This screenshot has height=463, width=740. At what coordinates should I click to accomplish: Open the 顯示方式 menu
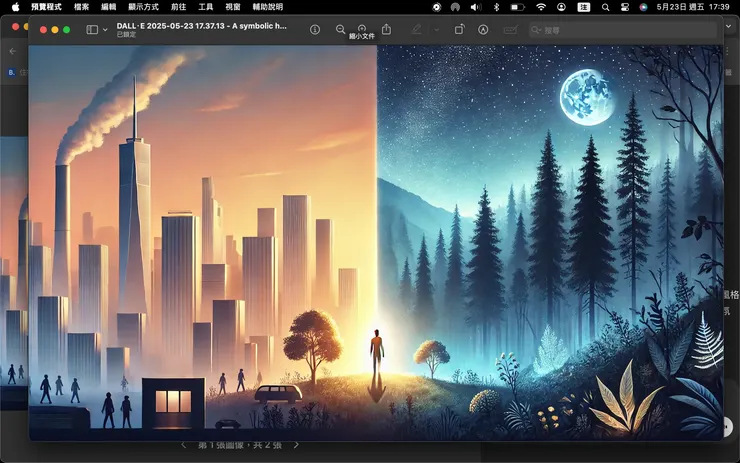coord(143,7)
